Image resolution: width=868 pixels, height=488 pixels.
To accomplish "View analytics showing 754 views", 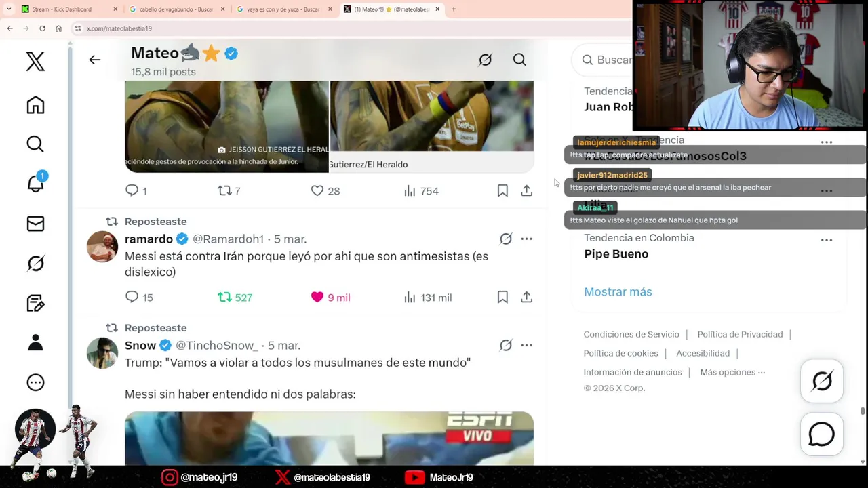I will pyautogui.click(x=421, y=191).
